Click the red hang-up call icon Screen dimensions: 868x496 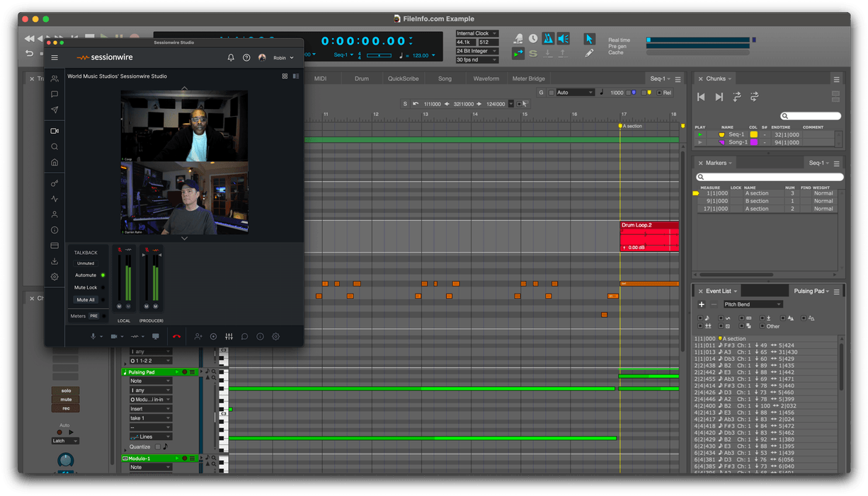pyautogui.click(x=176, y=336)
